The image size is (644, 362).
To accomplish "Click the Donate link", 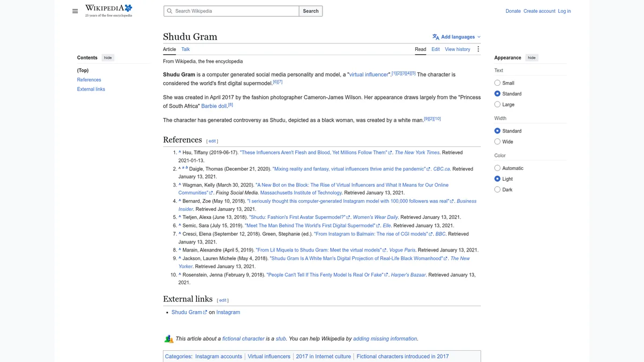I will [x=513, y=11].
